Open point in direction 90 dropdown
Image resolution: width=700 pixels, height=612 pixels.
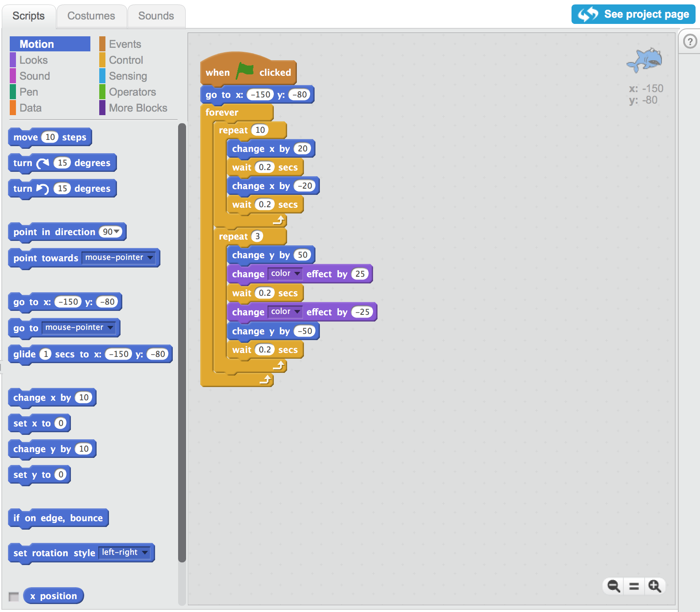tap(117, 231)
